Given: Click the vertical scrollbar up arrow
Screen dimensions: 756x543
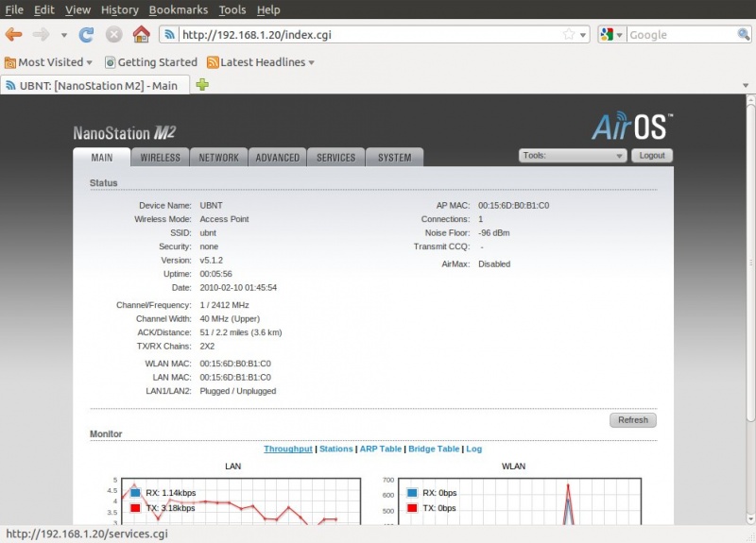Looking at the screenshot, I should (750, 99).
